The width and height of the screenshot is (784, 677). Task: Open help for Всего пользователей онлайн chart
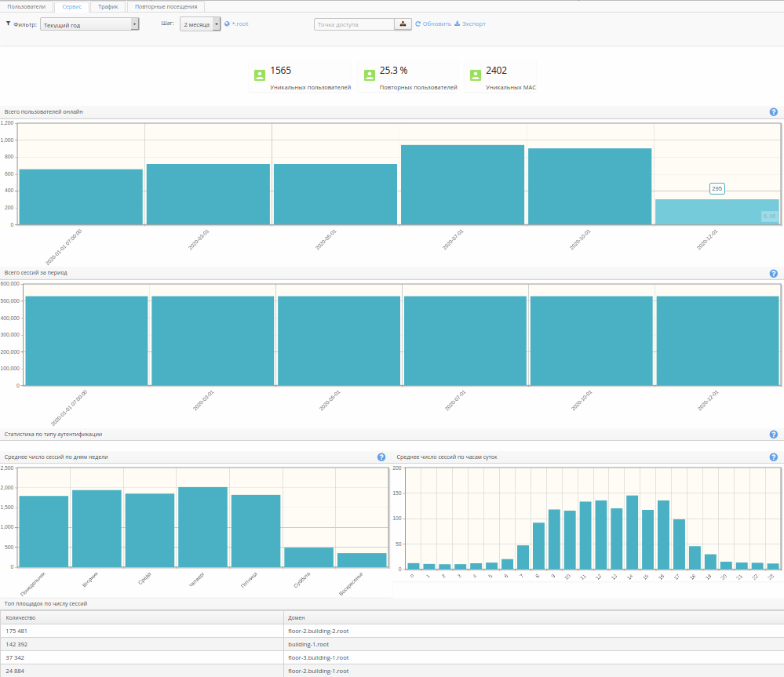(x=773, y=112)
